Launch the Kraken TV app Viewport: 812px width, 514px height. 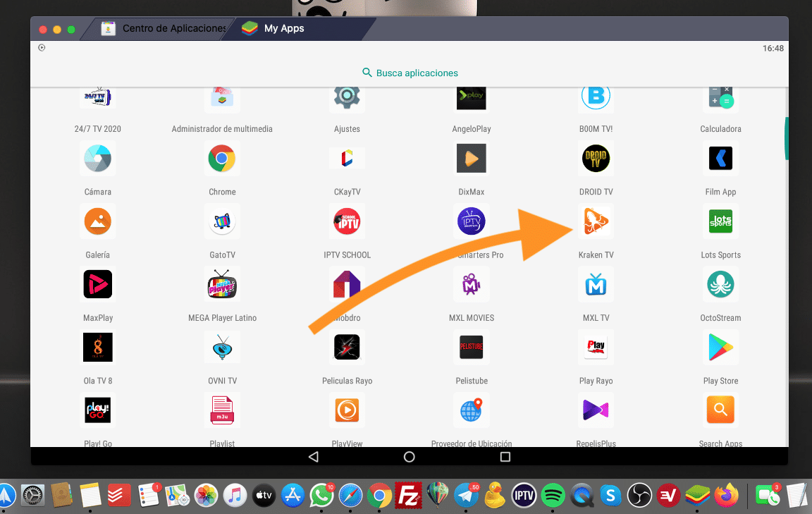click(596, 221)
